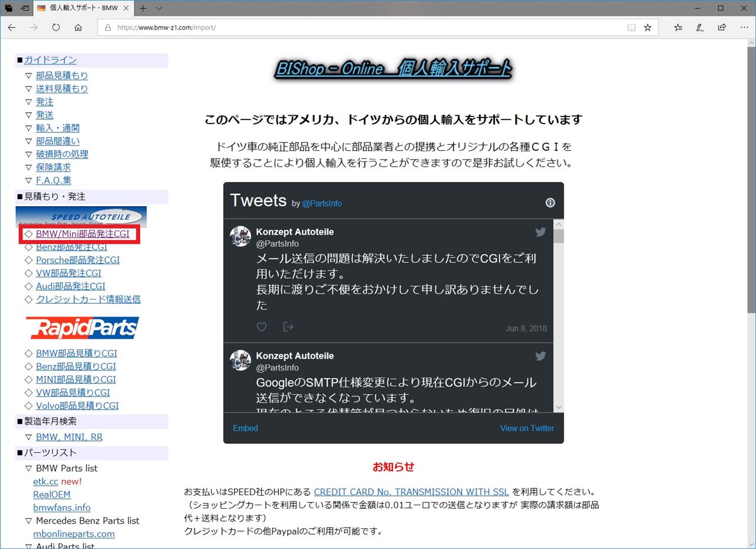This screenshot has width=756, height=549.
Task: Open MINI部品見積りCGI link
Action: (76, 379)
